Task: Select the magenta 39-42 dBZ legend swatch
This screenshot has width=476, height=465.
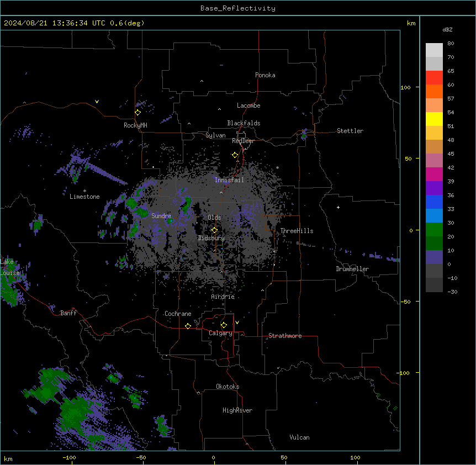Action: coord(434,174)
